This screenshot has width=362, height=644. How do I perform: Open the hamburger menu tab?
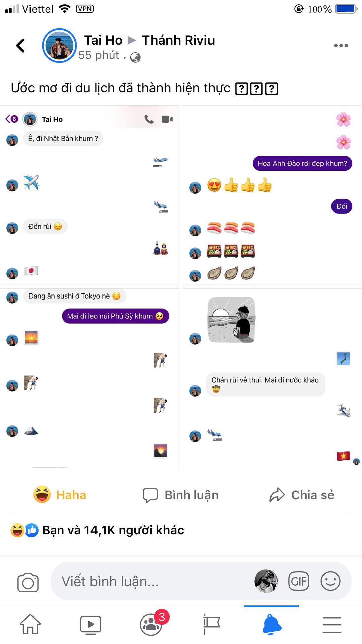point(332,625)
